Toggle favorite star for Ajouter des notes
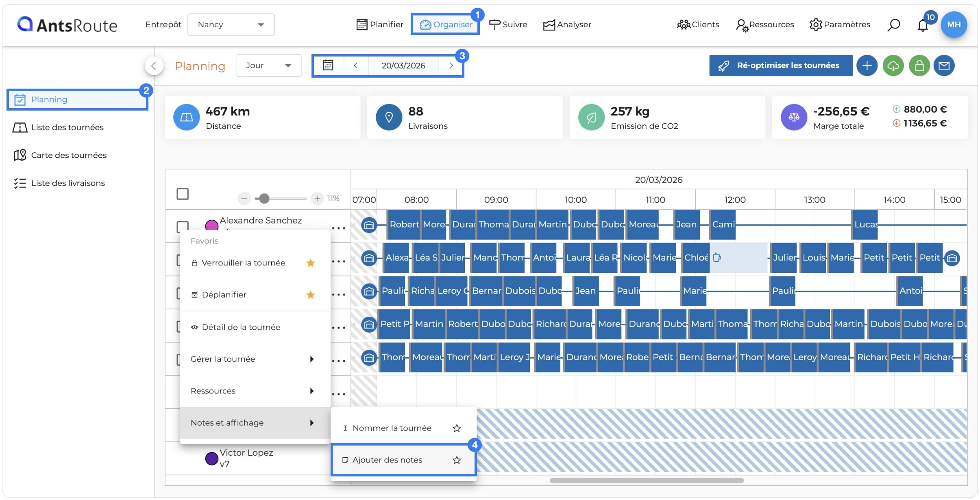Viewport: 980px width, 500px height. click(x=457, y=460)
